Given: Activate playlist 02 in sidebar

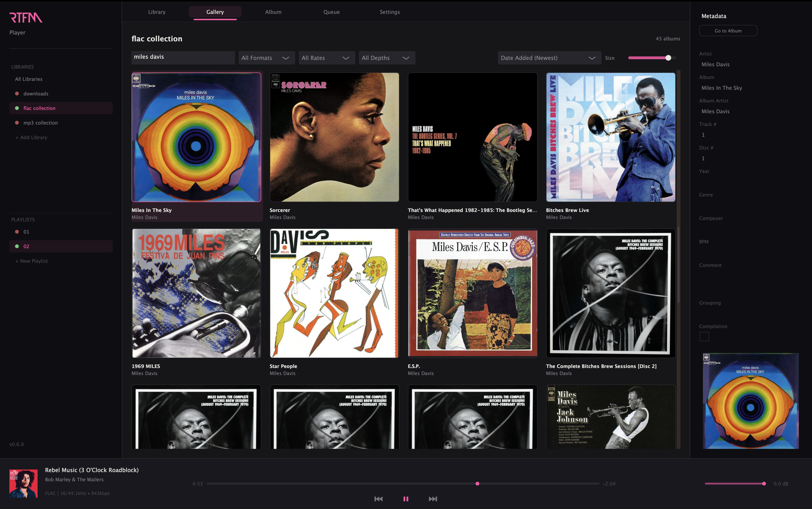Looking at the screenshot, I should click(x=26, y=247).
